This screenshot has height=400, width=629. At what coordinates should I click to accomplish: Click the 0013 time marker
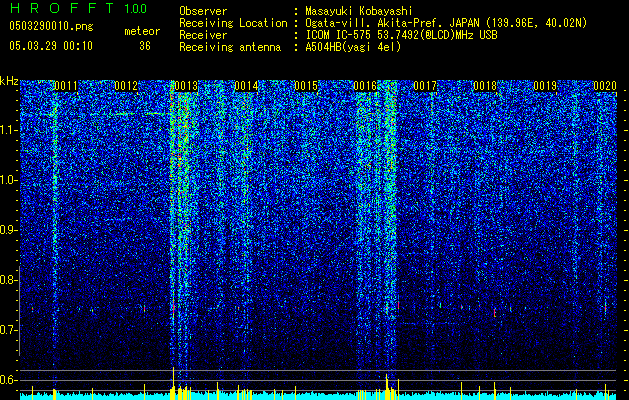point(186,86)
